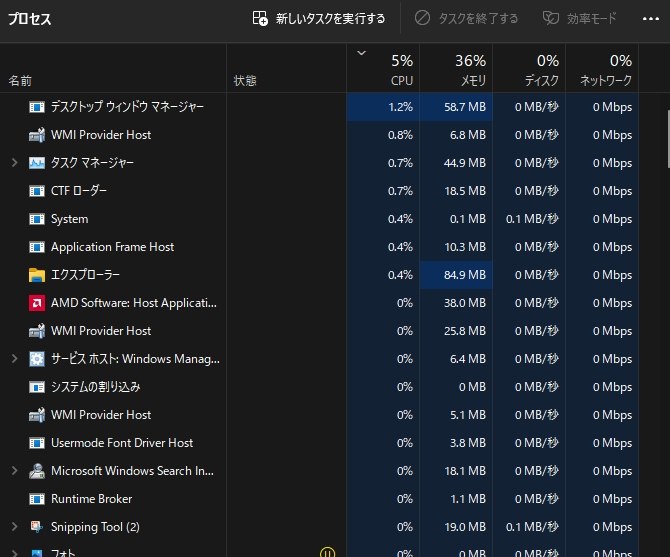
Task: Expand the タスク マネージャー process group
Action: (x=15, y=163)
